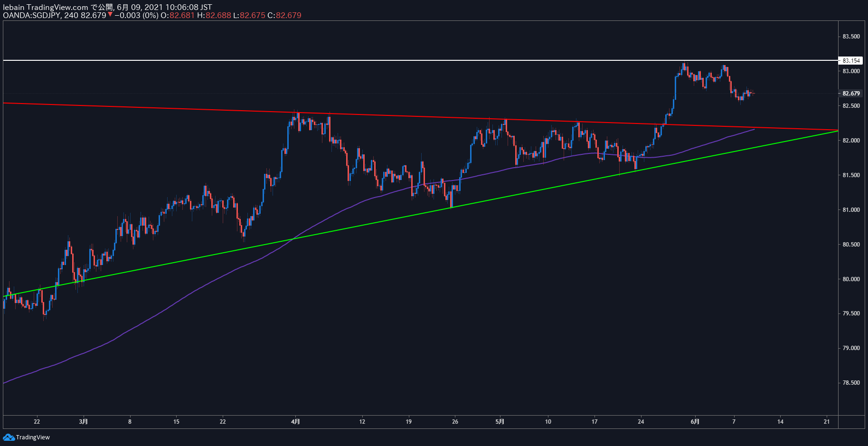
Task: Click the 12 date axis label
Action: click(x=362, y=422)
